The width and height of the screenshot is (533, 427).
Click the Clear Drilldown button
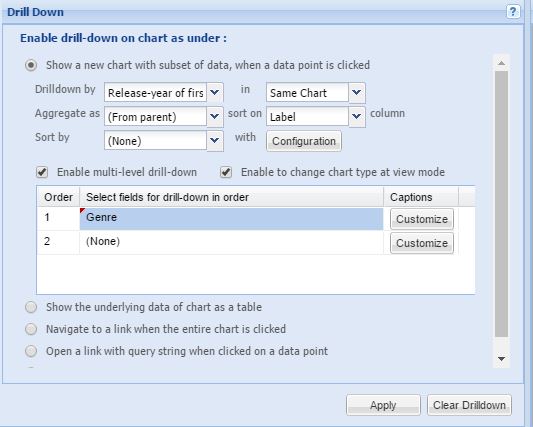click(469, 405)
